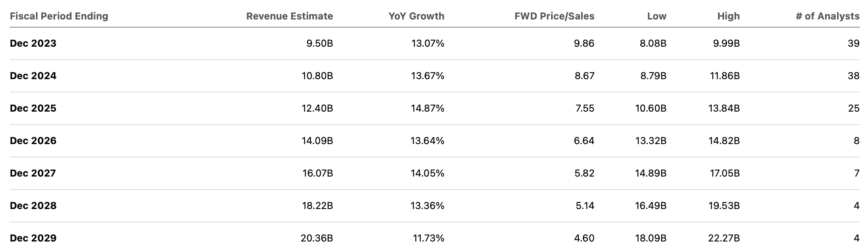Select the Dec 2023 row label
868x250 pixels.
(33, 43)
